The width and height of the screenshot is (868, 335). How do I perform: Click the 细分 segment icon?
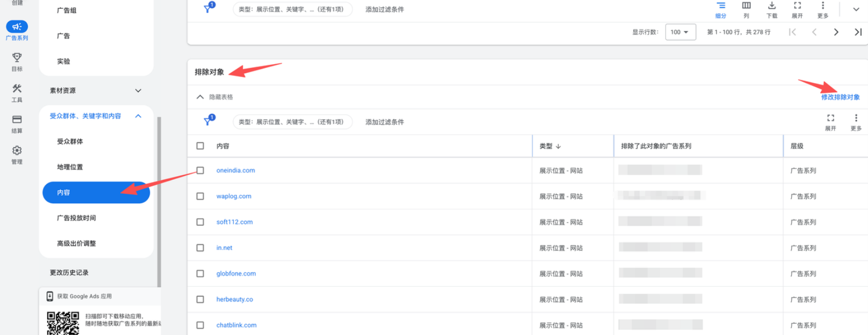pyautogui.click(x=721, y=6)
